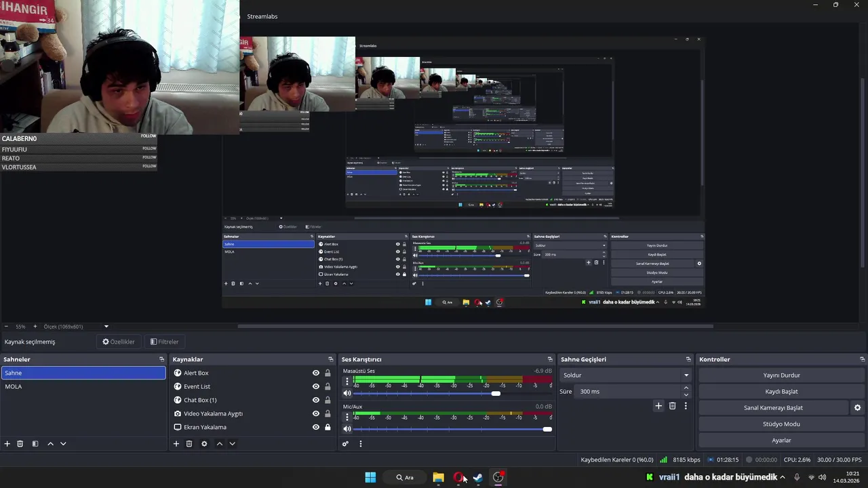Click taskbar Ara search box
Screen dimensions: 868x488
405,477
